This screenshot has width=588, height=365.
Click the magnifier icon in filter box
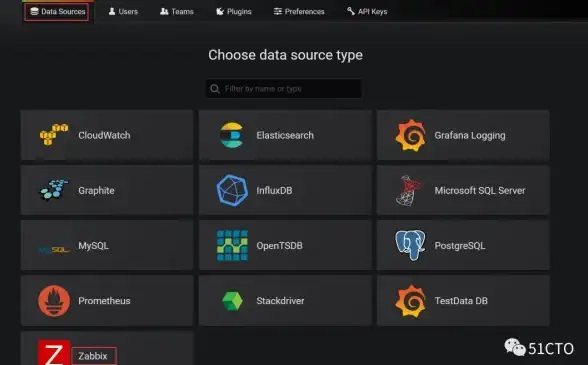click(215, 89)
